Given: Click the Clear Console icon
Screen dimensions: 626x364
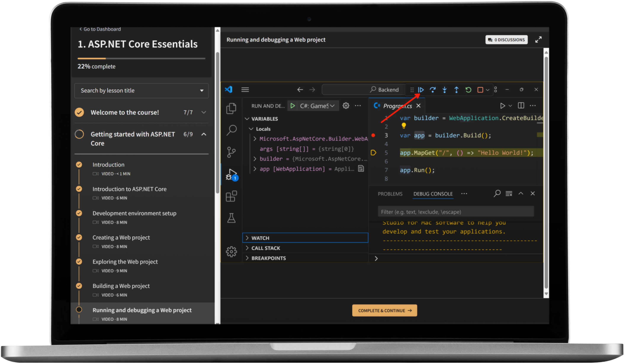Looking at the screenshot, I should 509,194.
